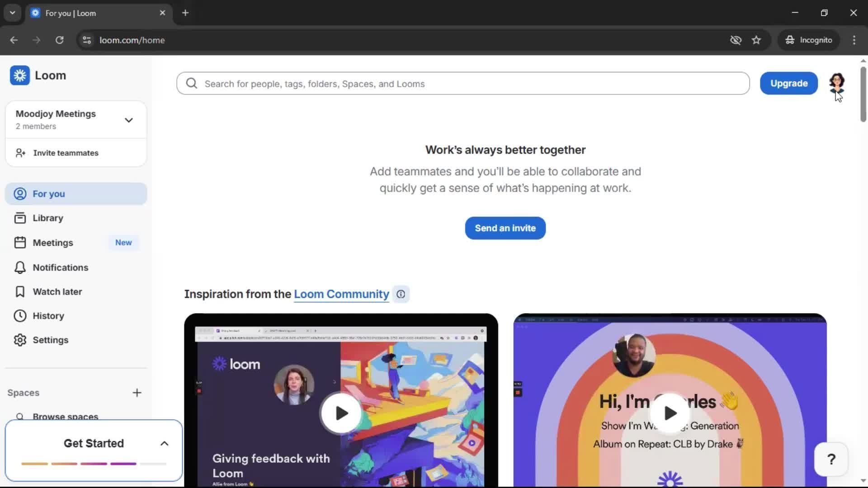The width and height of the screenshot is (868, 488).
Task: Click the History clock icon
Action: (x=20, y=316)
